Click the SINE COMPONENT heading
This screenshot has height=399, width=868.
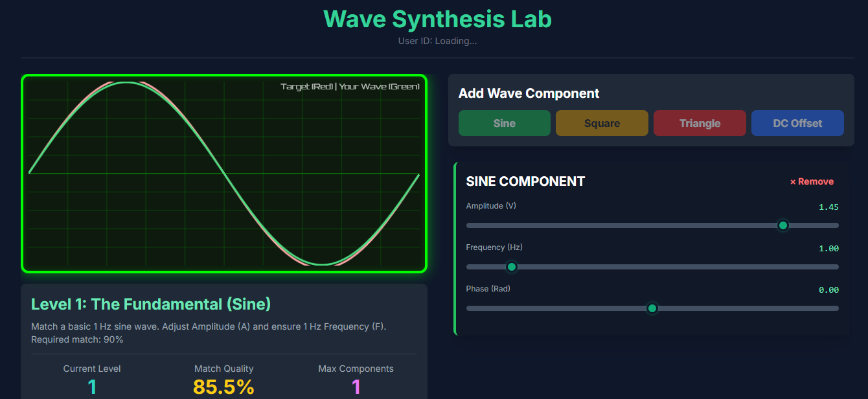pyautogui.click(x=525, y=182)
